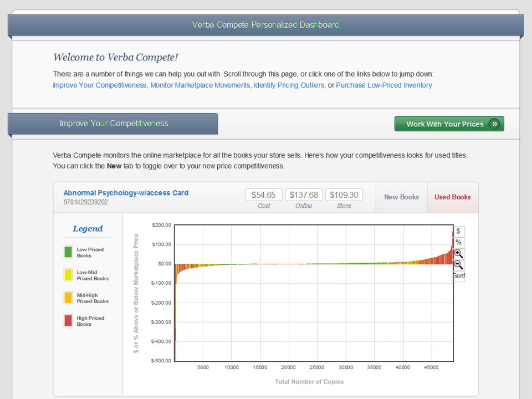Click the zoom in magnifier icon
This screenshot has height=399, width=532.
pos(458,254)
